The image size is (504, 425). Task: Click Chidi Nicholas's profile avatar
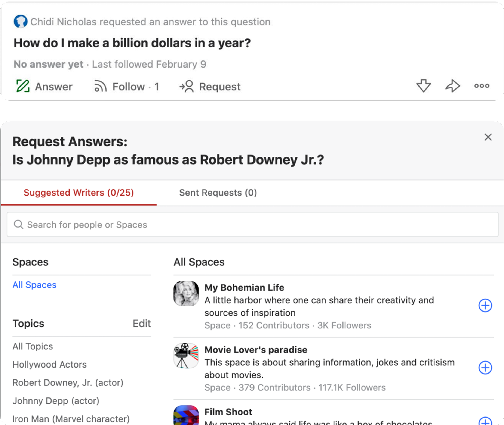click(21, 21)
